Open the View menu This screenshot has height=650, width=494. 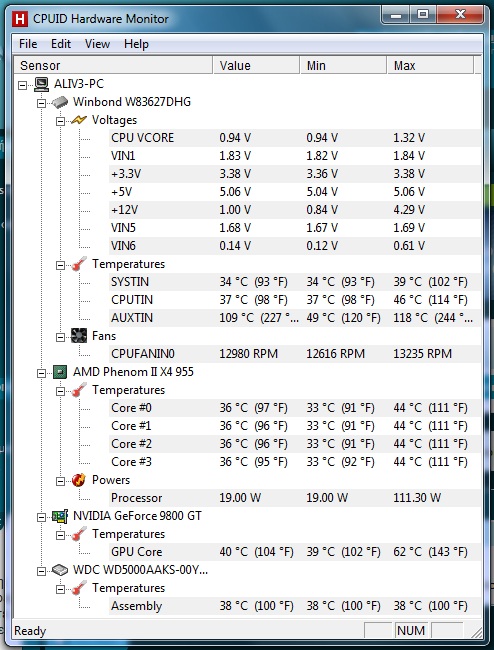(x=97, y=44)
